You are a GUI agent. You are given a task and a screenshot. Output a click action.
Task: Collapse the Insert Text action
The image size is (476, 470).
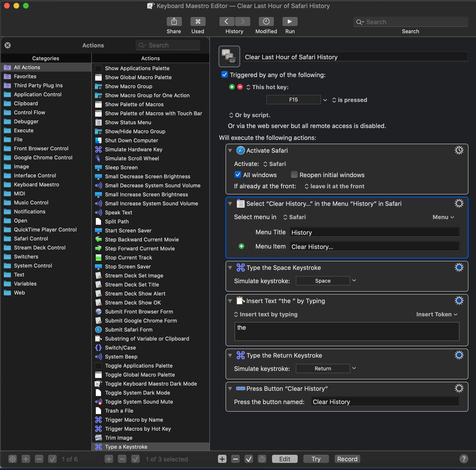coord(230,301)
